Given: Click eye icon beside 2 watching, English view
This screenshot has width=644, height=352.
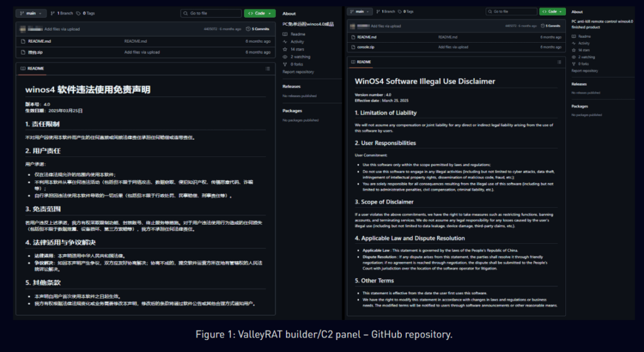Looking at the screenshot, I should (574, 57).
